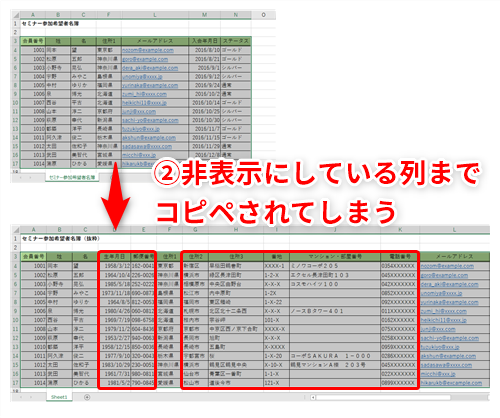This screenshot has height=418, width=500.
Task: Click ステータス header cell in the 名簿 sheet
Action: pyautogui.click(x=236, y=41)
